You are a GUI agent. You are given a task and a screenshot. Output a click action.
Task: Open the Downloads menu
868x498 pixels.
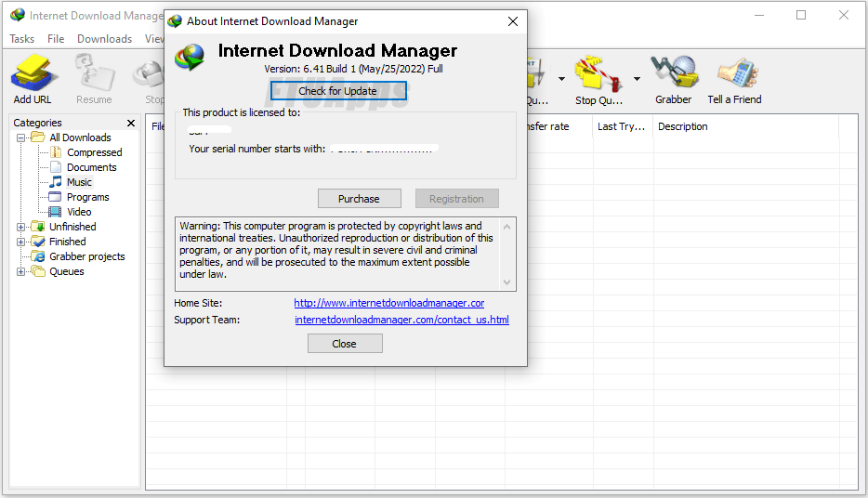click(105, 39)
